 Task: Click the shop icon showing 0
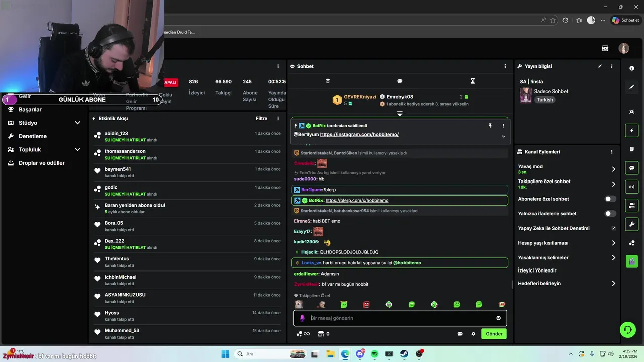click(x=324, y=334)
